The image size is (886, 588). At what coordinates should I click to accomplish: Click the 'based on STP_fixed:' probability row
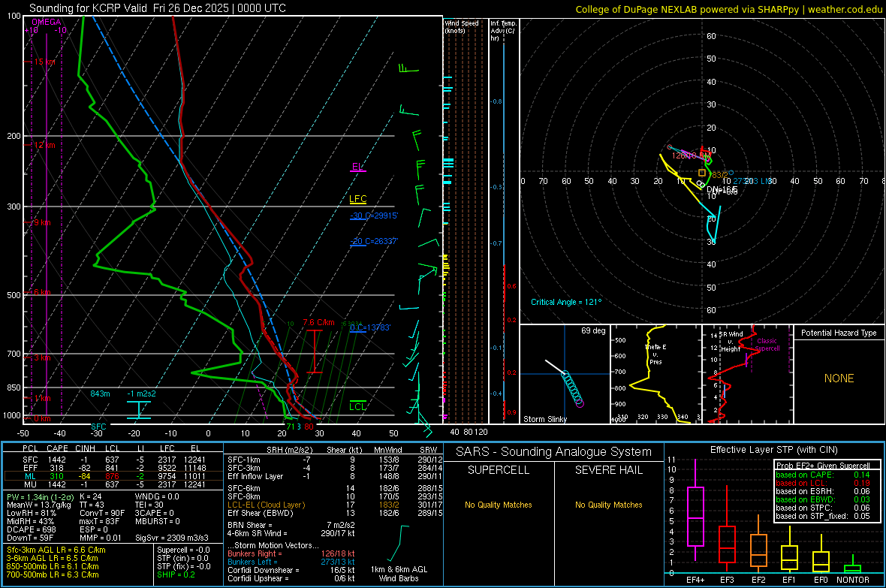(823, 516)
